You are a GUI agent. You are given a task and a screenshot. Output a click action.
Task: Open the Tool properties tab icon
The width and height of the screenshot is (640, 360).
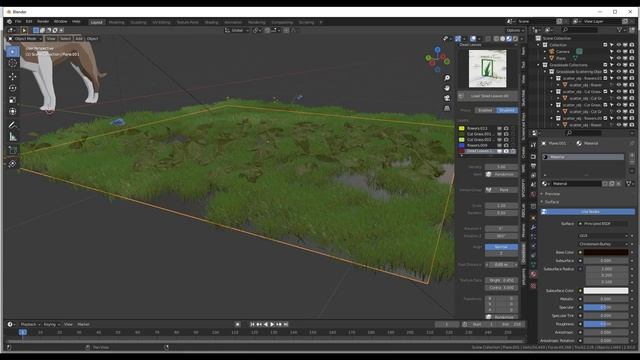point(533,145)
